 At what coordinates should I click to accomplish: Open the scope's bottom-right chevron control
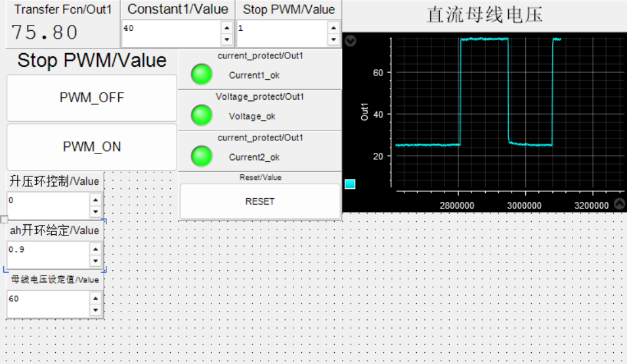(619, 204)
